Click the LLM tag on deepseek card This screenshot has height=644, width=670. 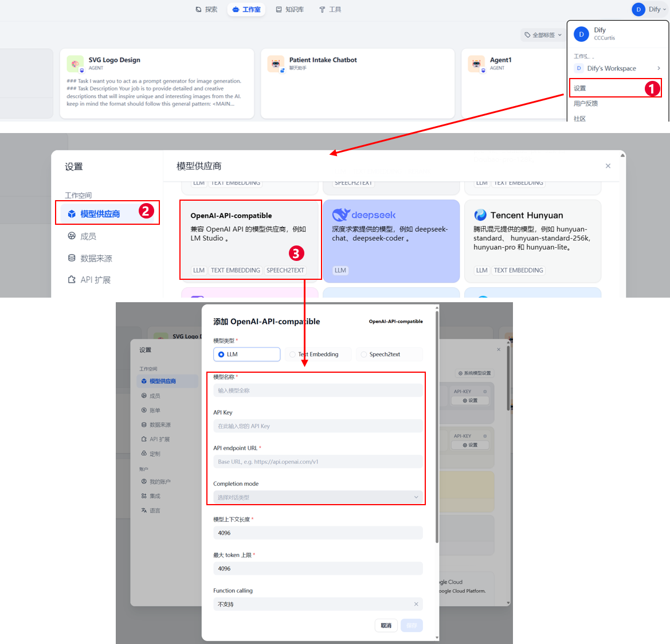click(340, 270)
